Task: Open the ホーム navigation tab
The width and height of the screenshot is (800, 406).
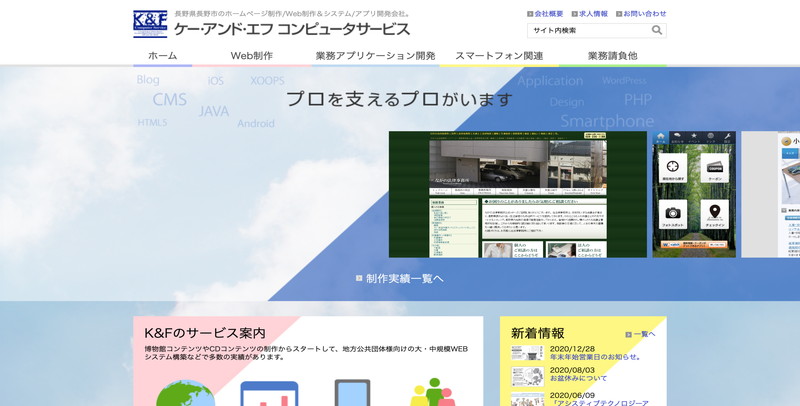Action: [x=163, y=56]
